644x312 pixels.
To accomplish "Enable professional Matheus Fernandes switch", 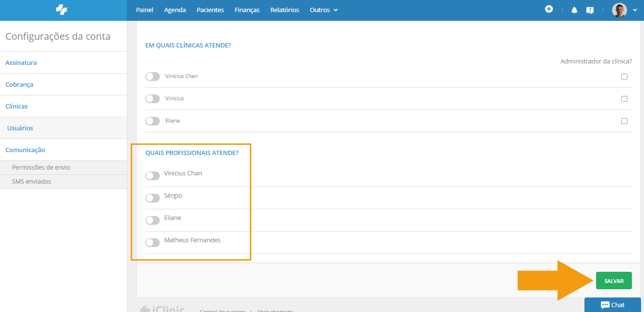I will [x=153, y=243].
